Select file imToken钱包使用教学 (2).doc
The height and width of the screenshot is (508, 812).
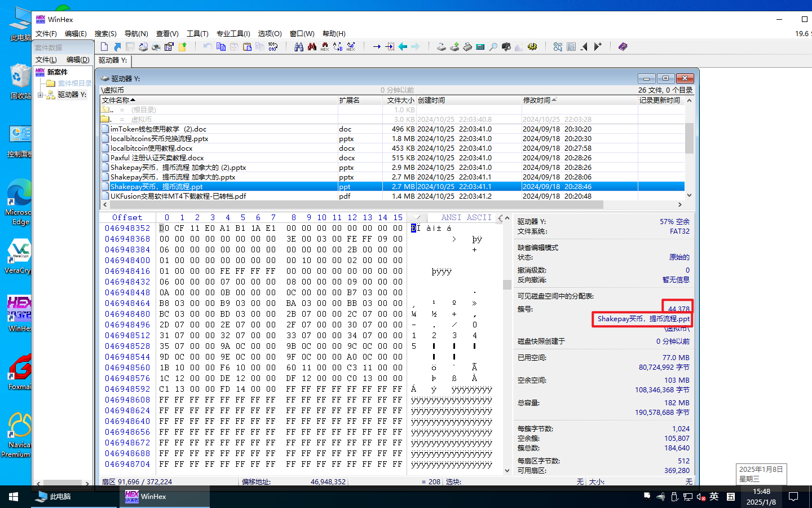pos(158,129)
